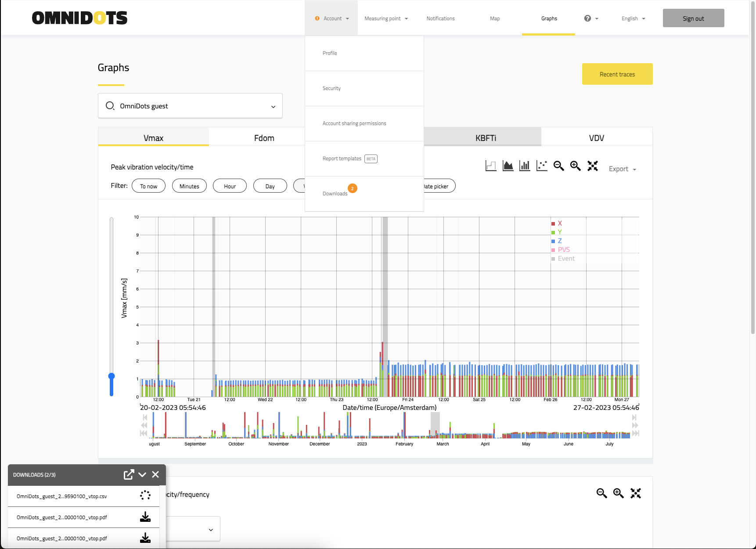Hide the Event series via the legend

tap(566, 258)
